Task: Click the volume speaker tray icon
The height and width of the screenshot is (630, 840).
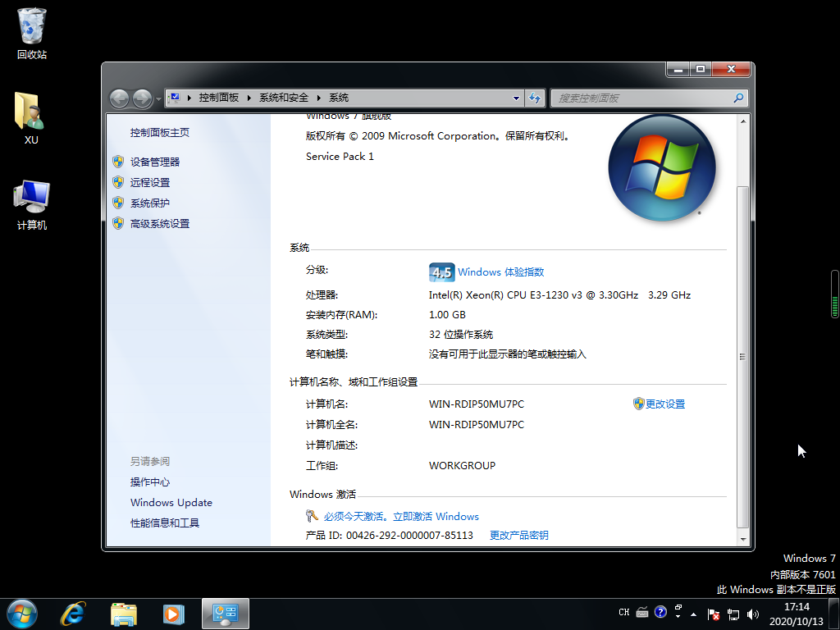Action: click(x=753, y=614)
